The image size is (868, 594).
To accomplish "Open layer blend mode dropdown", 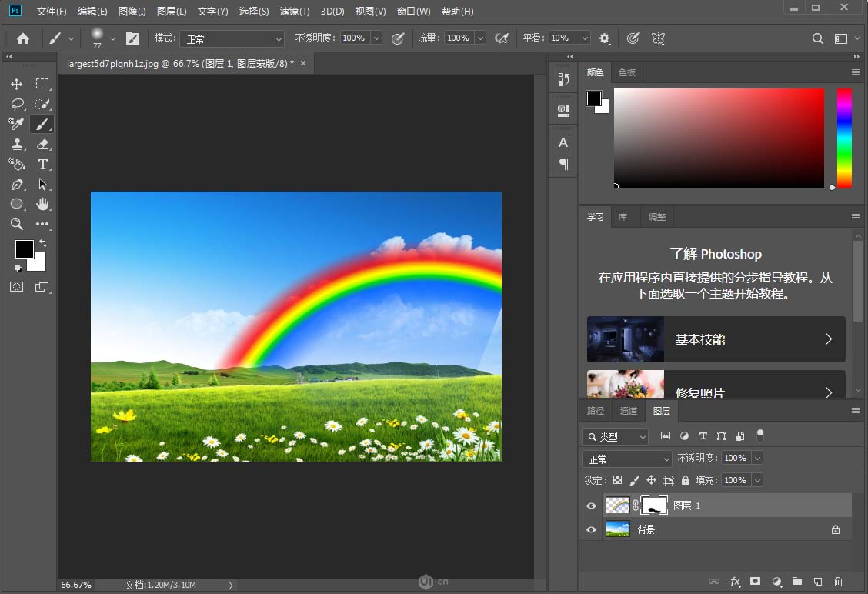I will pos(626,459).
